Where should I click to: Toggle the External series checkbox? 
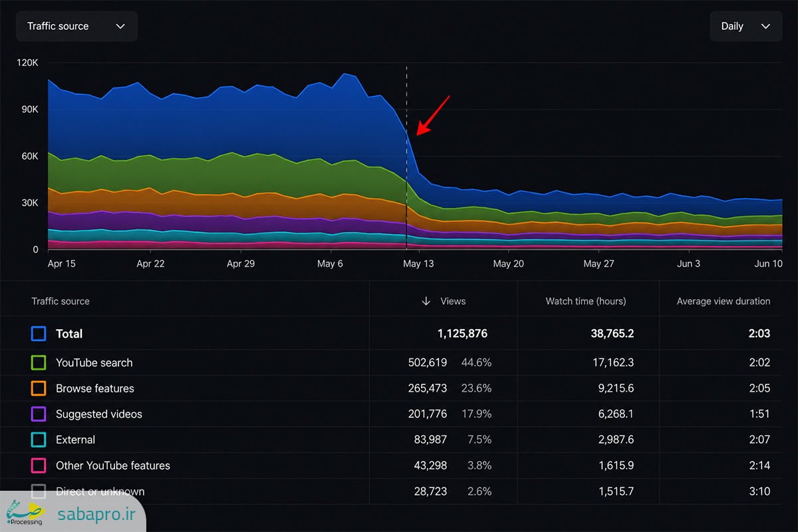(x=39, y=440)
